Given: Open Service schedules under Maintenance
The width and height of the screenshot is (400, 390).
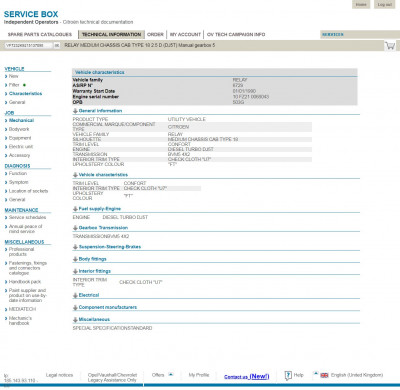Looking at the screenshot, I should point(27,217).
